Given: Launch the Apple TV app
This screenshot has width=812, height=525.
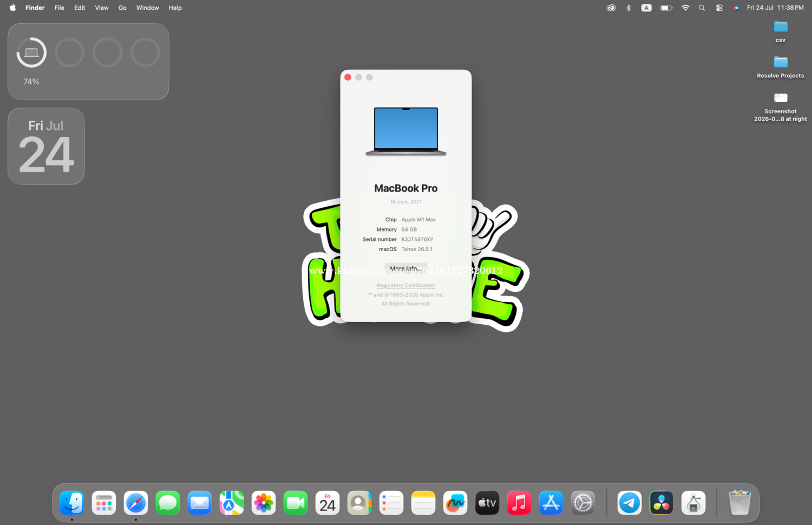Looking at the screenshot, I should point(487,503).
